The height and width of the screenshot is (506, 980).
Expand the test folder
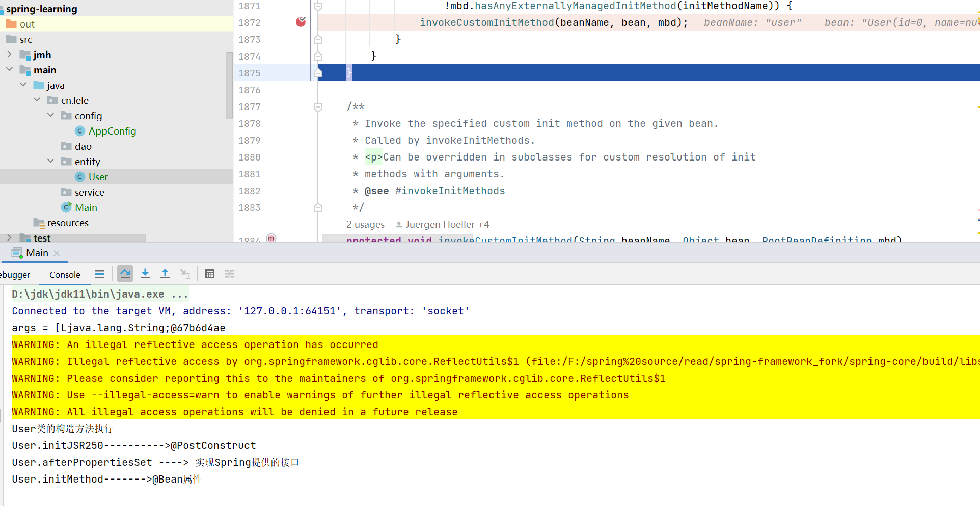pyautogui.click(x=9, y=237)
